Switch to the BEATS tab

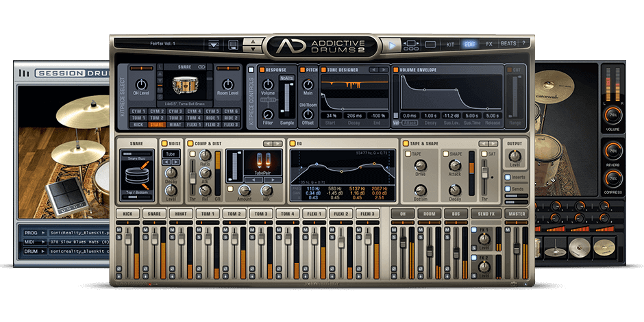coord(508,44)
